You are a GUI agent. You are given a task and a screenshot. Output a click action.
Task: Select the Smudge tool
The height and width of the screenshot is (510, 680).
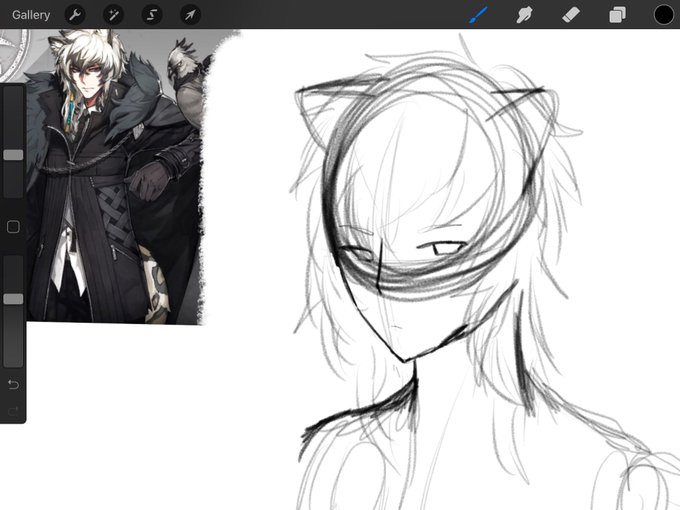pyautogui.click(x=524, y=15)
